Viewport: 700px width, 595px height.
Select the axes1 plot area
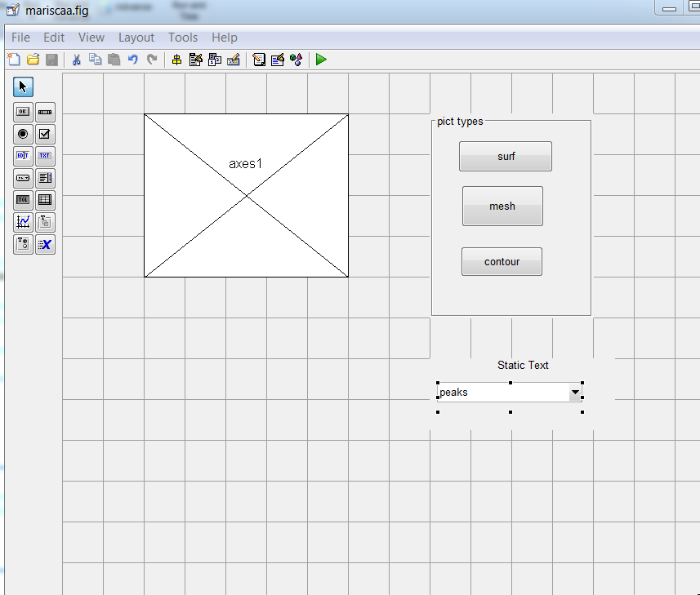[x=245, y=195]
